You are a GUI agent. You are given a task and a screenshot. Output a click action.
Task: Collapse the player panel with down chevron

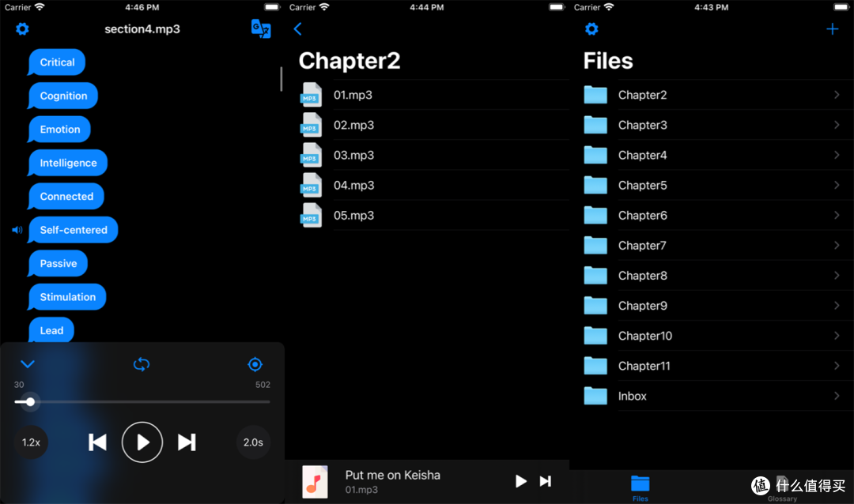[x=28, y=364]
